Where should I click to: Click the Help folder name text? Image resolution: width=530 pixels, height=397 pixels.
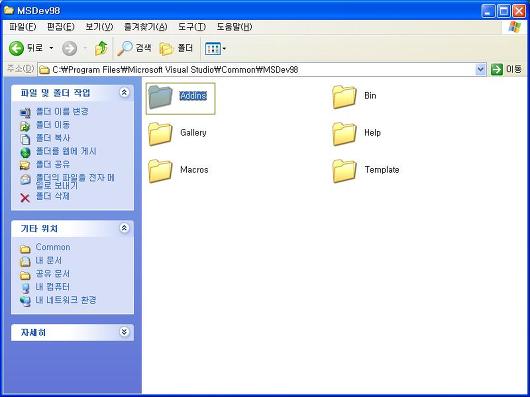click(x=372, y=132)
